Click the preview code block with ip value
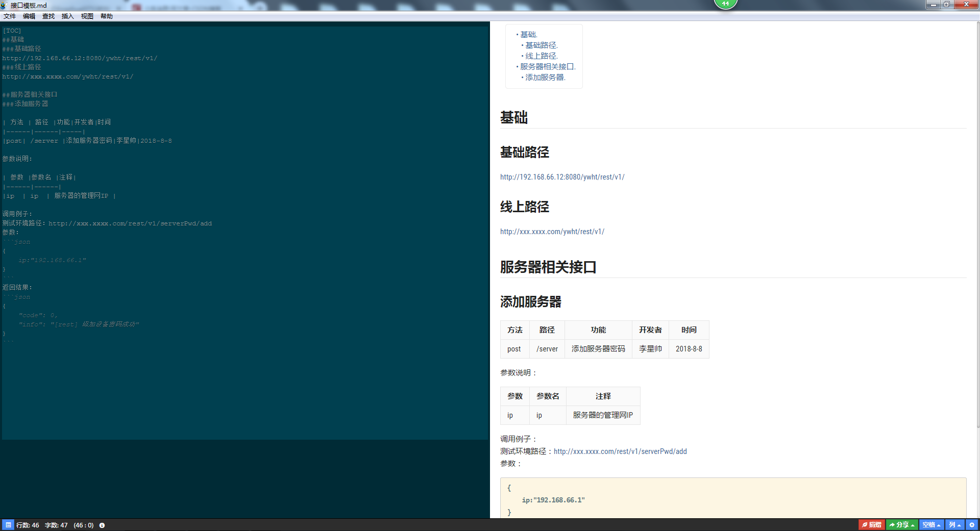Screen dimensions: 980x531 (733, 498)
